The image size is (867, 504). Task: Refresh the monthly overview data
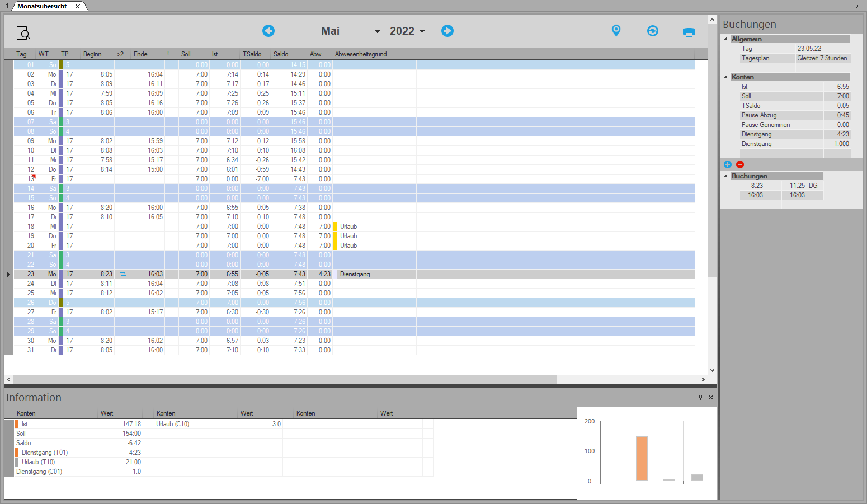[x=653, y=31]
